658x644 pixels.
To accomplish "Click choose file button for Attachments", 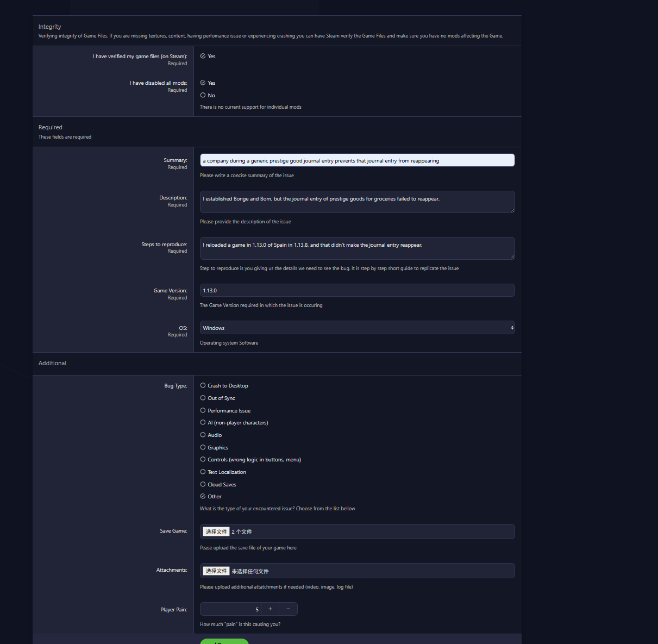I will tap(216, 571).
